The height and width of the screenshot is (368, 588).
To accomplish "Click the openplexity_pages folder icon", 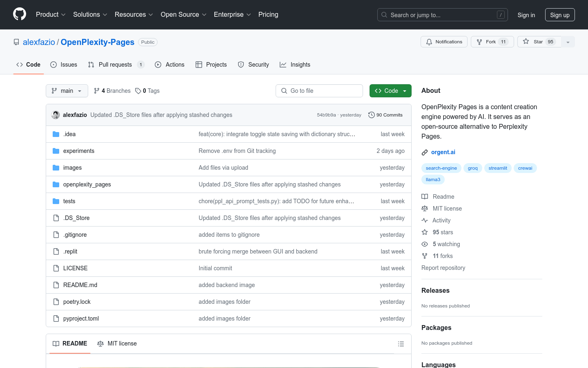I will (56, 184).
